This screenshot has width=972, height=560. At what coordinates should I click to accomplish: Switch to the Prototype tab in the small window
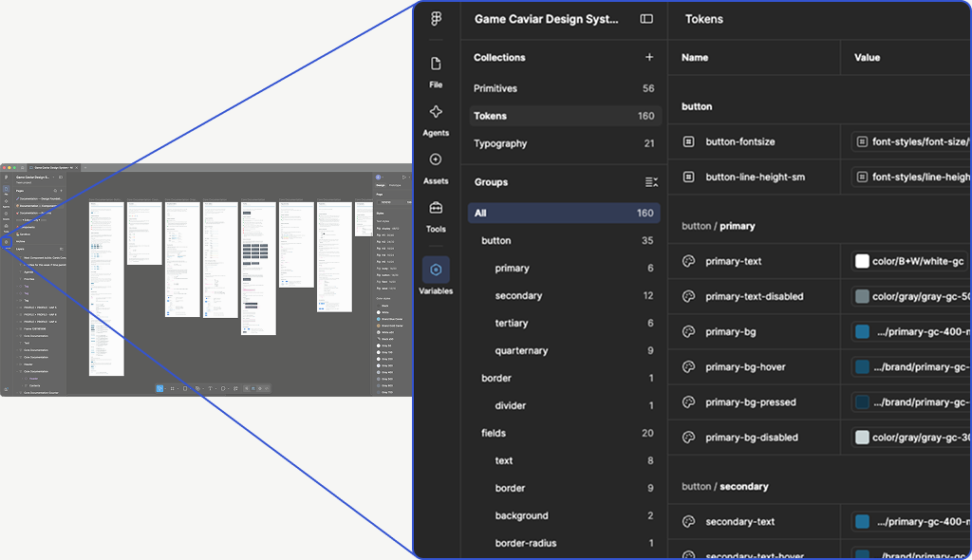tap(395, 185)
